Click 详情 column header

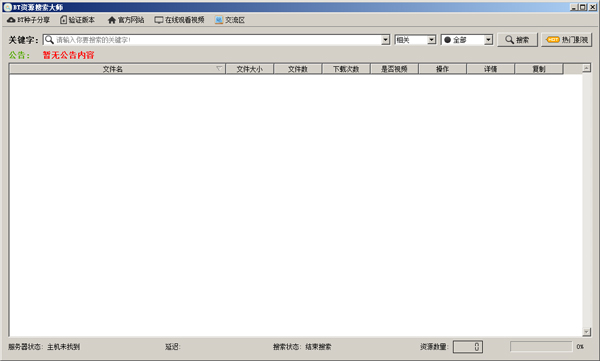pyautogui.click(x=491, y=69)
